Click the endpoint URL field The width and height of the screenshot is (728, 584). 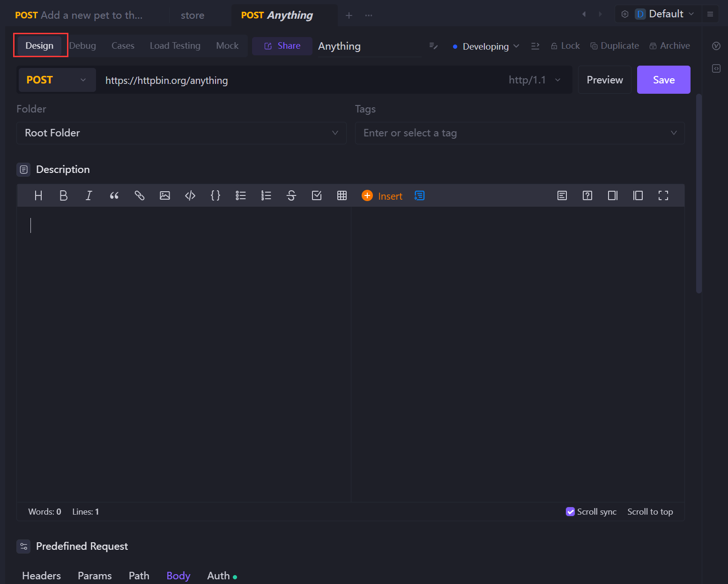click(x=300, y=80)
